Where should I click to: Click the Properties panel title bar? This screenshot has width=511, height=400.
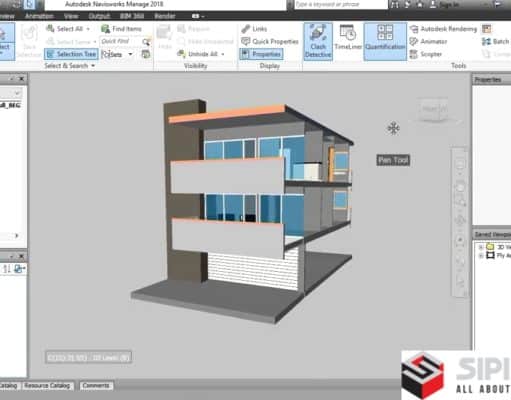tap(492, 80)
